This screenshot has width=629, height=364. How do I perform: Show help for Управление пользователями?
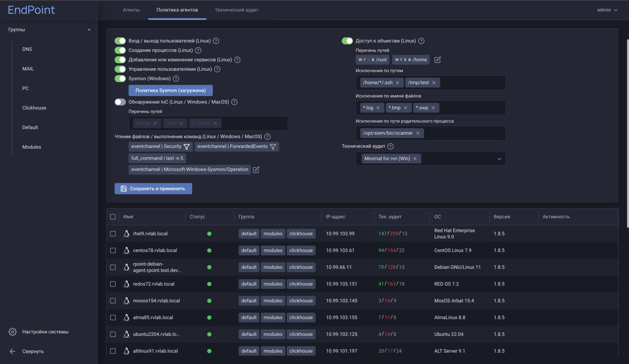217,69
